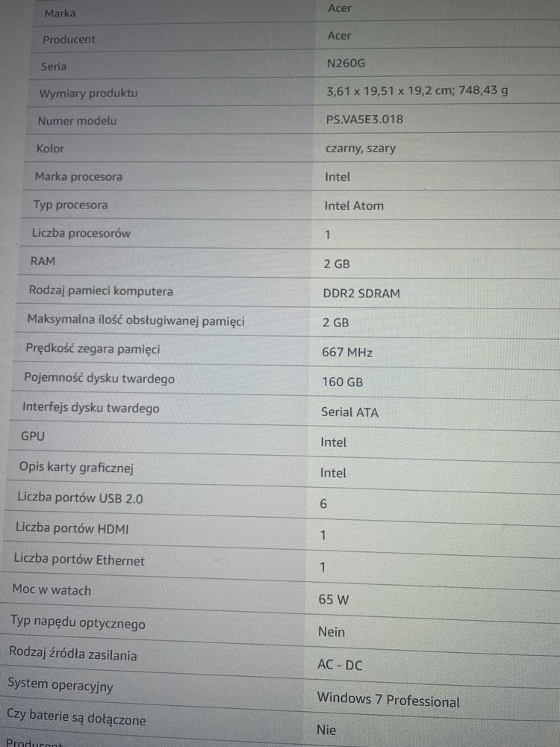
Task: Click the Typ napędu optycznego label
Action: point(78,623)
